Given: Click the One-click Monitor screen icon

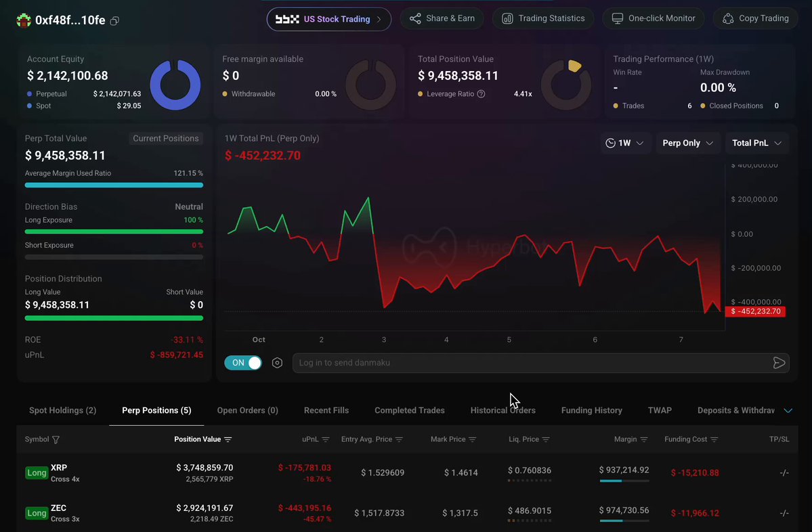Looking at the screenshot, I should pos(617,19).
